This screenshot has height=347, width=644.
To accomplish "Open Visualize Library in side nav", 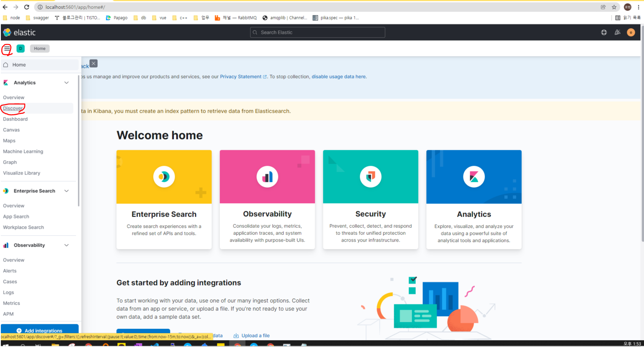I will pyautogui.click(x=22, y=173).
